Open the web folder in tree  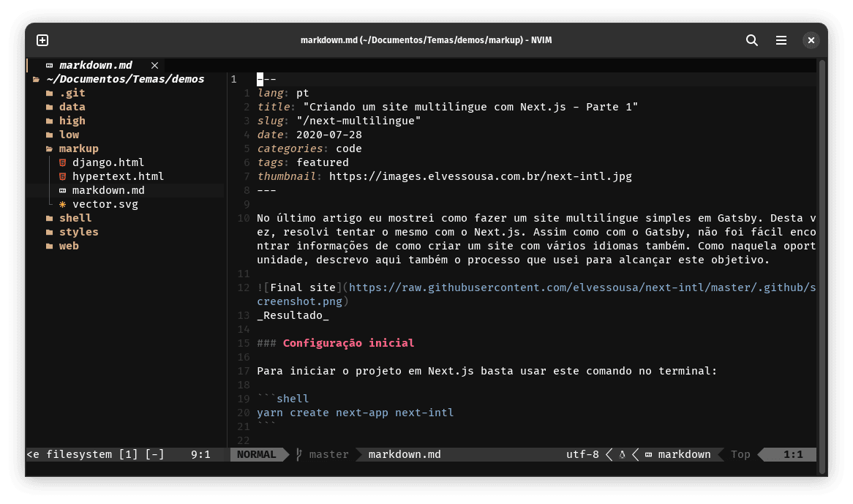[x=69, y=246]
